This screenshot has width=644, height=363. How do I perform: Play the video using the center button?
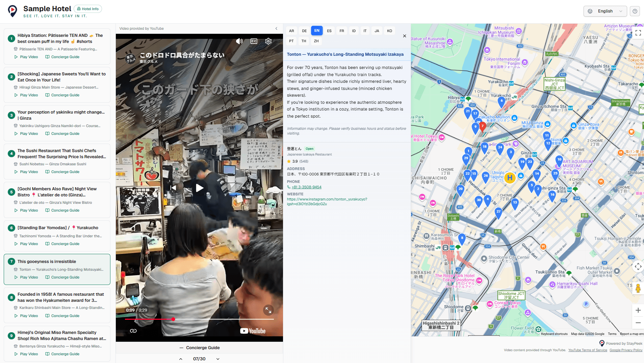coord(200,188)
